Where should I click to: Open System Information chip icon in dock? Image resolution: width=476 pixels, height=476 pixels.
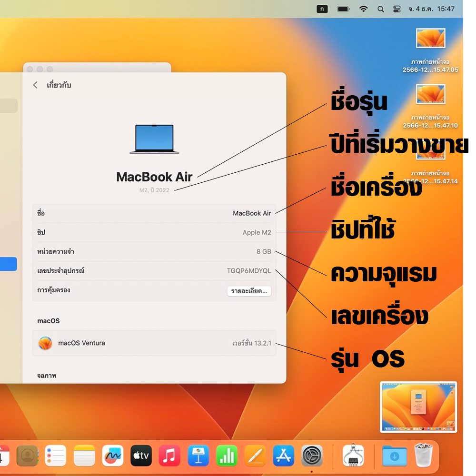pyautogui.click(x=353, y=456)
